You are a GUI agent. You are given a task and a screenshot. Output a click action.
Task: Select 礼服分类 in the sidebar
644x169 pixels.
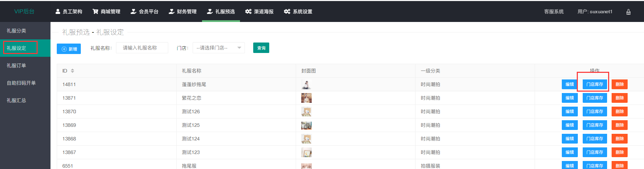click(16, 31)
